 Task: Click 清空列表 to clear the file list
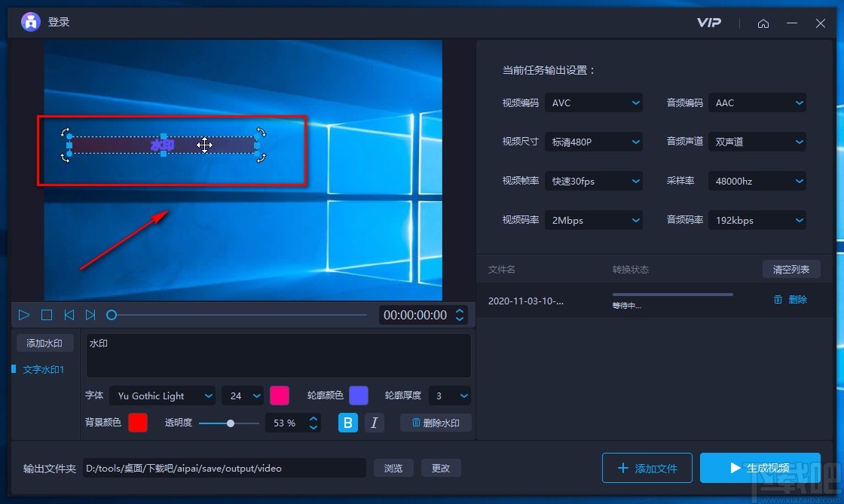791,269
